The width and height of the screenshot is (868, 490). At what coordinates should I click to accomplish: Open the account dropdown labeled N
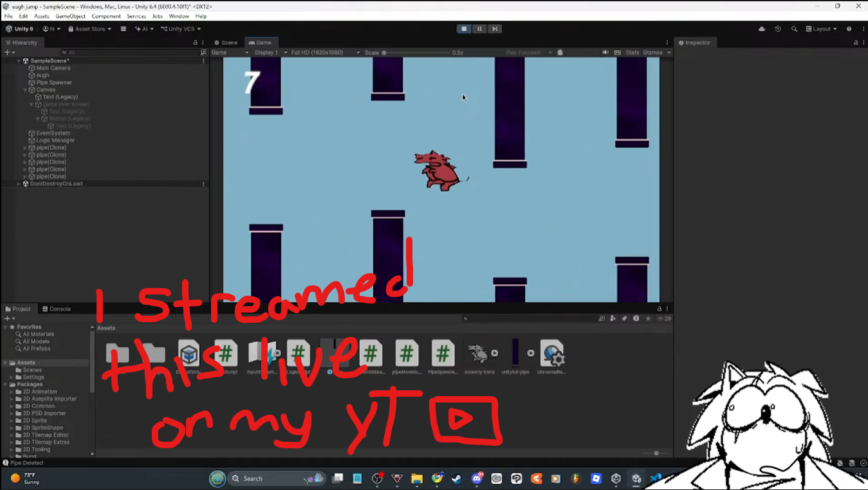(x=51, y=29)
